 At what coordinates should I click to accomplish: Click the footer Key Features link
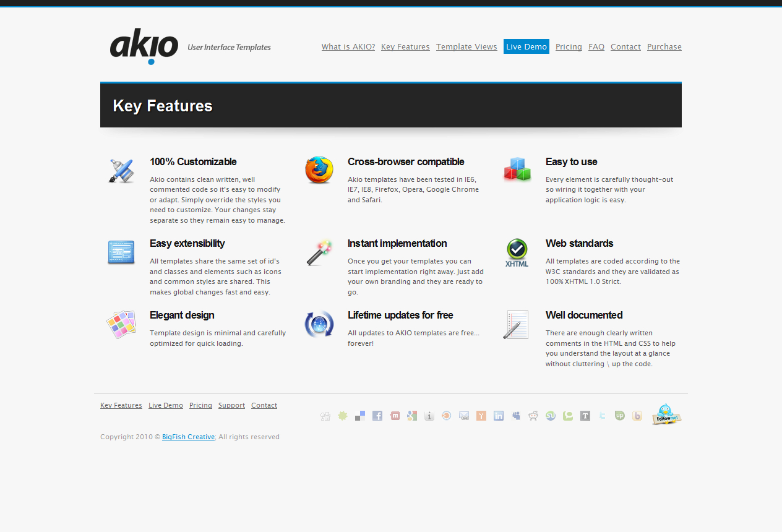(121, 406)
